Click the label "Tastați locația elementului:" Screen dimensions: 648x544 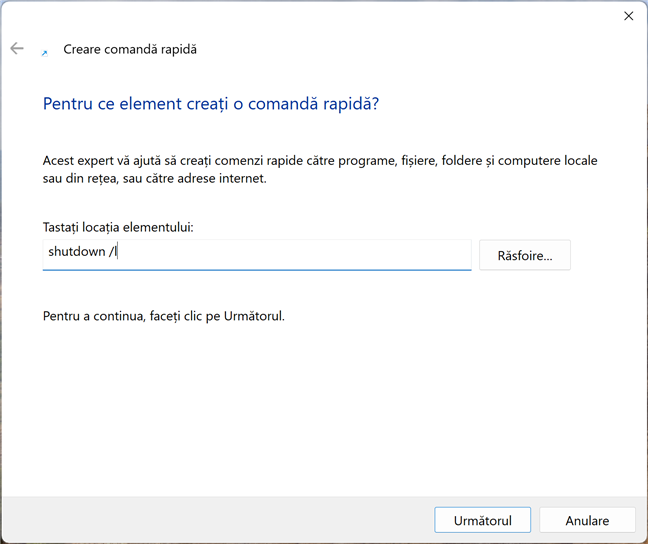coord(118,227)
